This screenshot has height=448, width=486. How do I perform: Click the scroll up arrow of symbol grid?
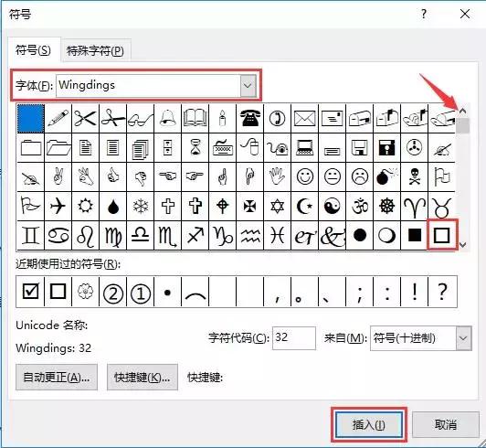[x=463, y=111]
